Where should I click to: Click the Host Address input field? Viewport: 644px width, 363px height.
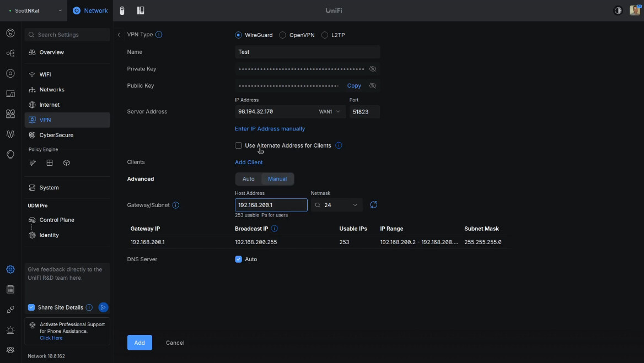click(x=271, y=205)
